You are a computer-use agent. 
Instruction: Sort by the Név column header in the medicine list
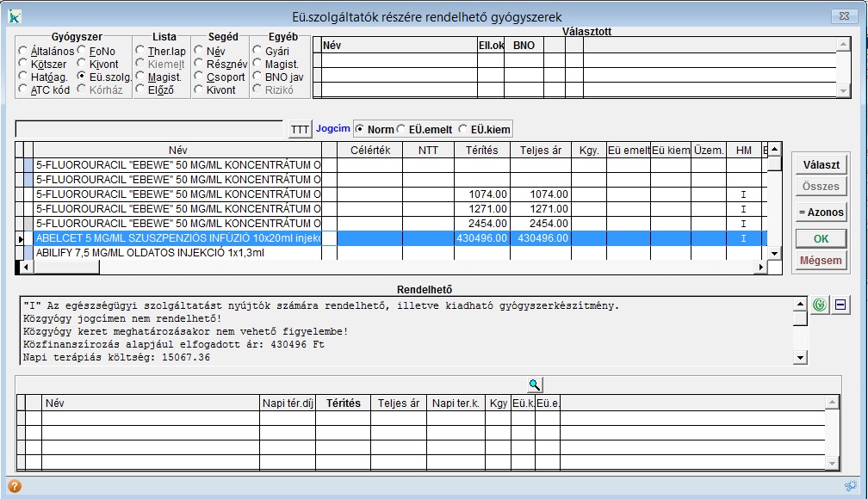coord(177,150)
